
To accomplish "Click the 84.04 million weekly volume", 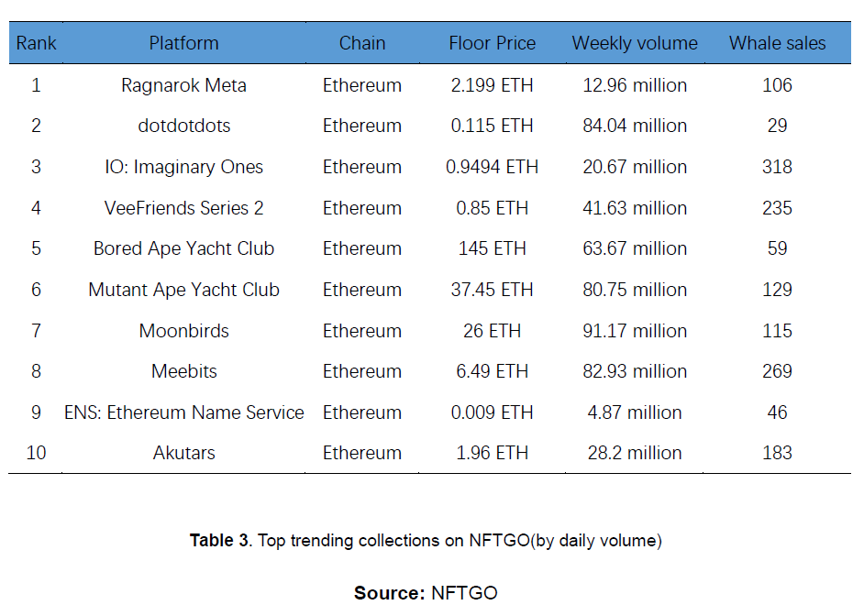I will 635,126.
